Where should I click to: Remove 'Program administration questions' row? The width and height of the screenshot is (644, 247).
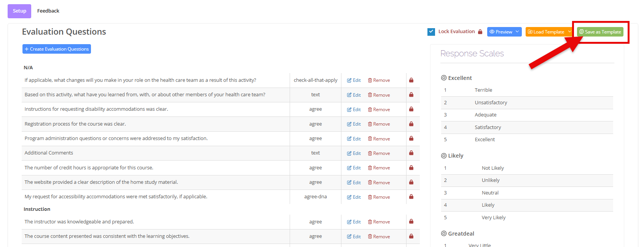pyautogui.click(x=379, y=139)
